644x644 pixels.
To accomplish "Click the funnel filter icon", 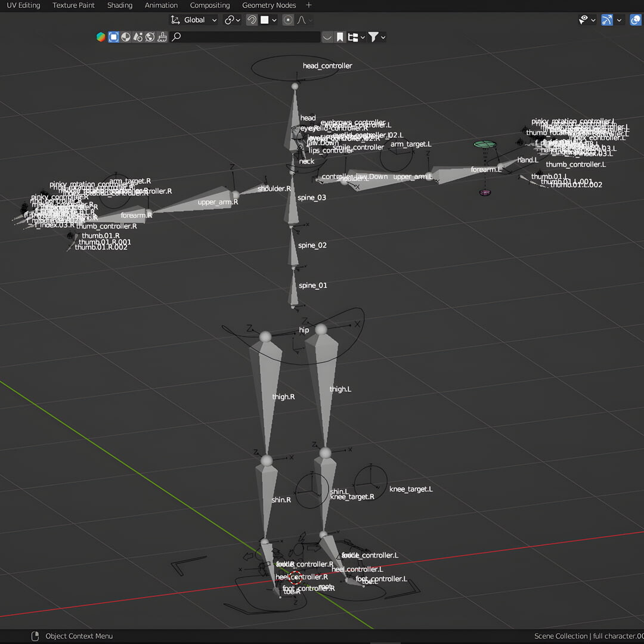I will [373, 37].
